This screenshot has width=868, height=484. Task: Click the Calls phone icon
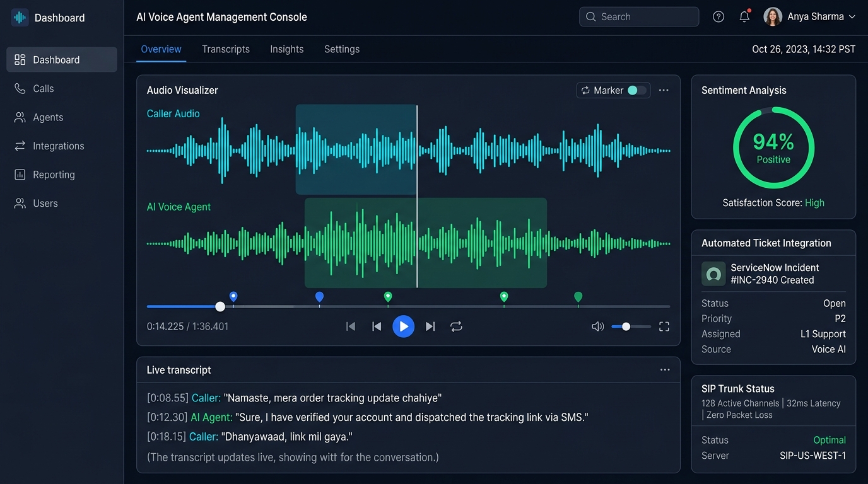tap(20, 89)
